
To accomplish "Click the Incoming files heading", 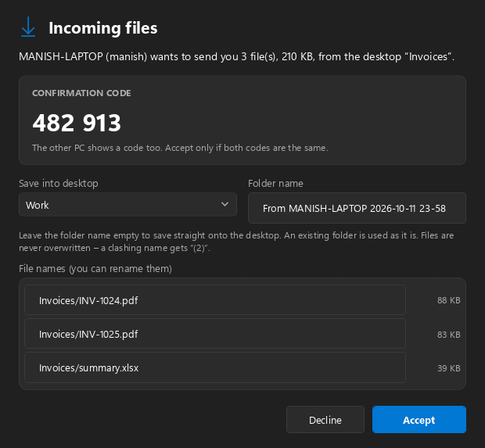I will 103,28.
